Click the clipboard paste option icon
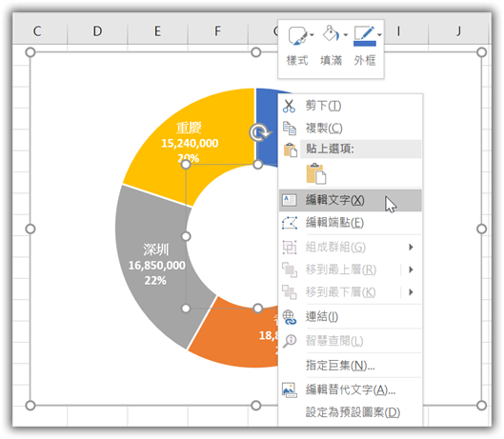Screen dimensions: 504x439 tap(316, 174)
